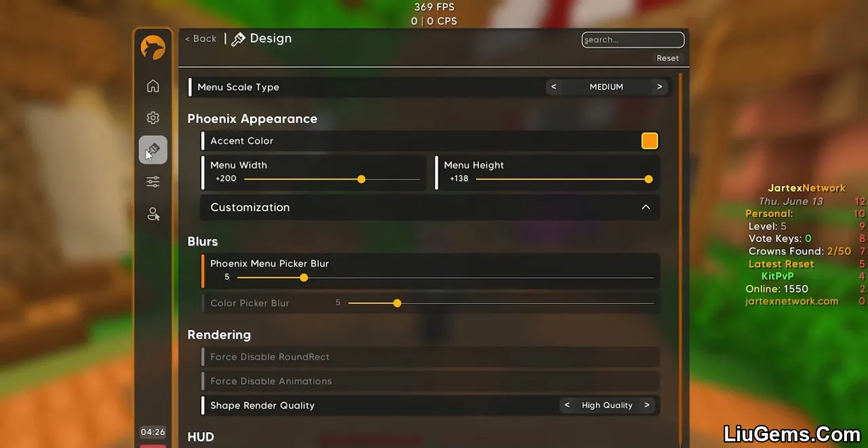
Task: Click the Accent Color label
Action: tap(241, 141)
